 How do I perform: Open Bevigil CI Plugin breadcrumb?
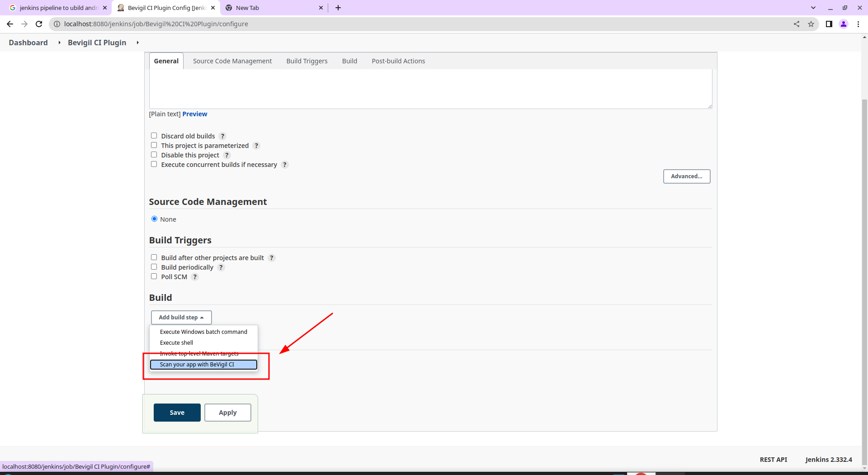click(x=97, y=43)
